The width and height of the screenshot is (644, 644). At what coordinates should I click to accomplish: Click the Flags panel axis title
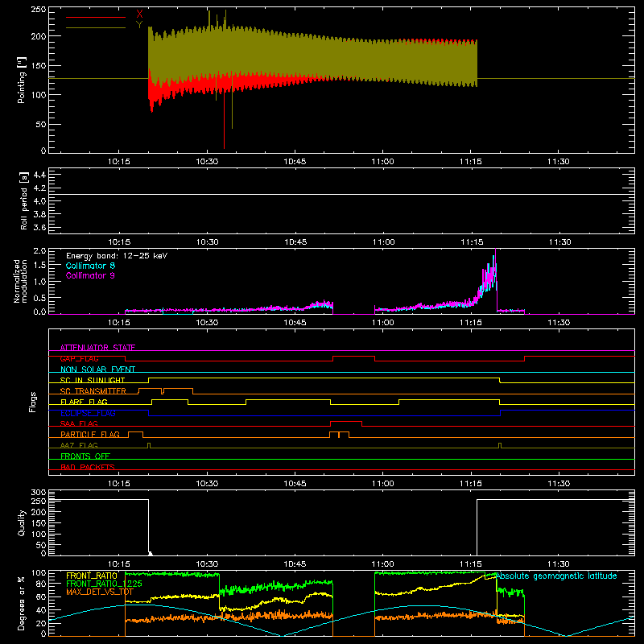pos(32,402)
